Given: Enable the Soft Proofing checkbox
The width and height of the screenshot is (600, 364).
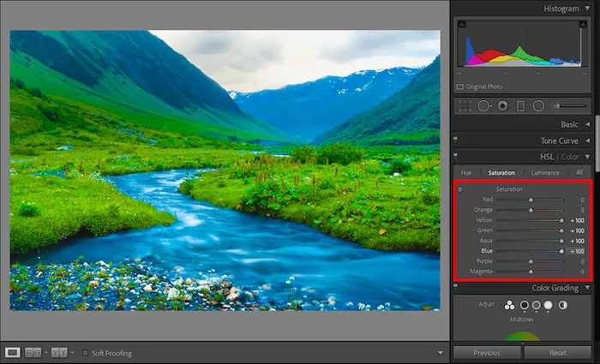Looking at the screenshot, I should click(x=86, y=353).
